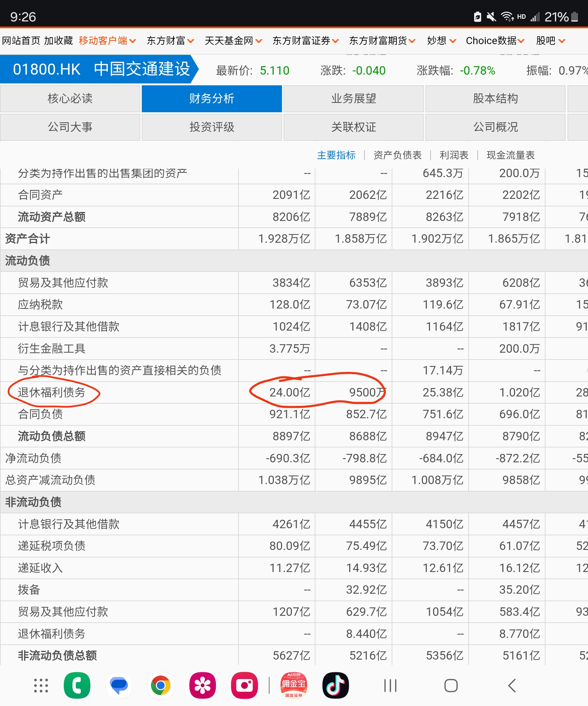Select the 流动资产总额 row label
This screenshot has width=588, height=706.
pos(52,217)
